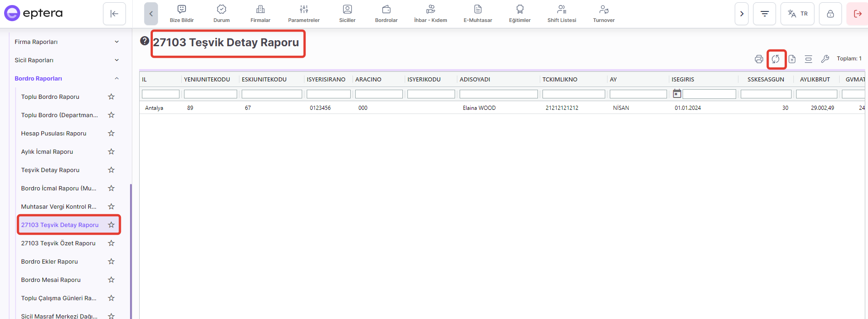Screen dimensions: 868x319
Task: Open the wrench settings tool
Action: 825,59
